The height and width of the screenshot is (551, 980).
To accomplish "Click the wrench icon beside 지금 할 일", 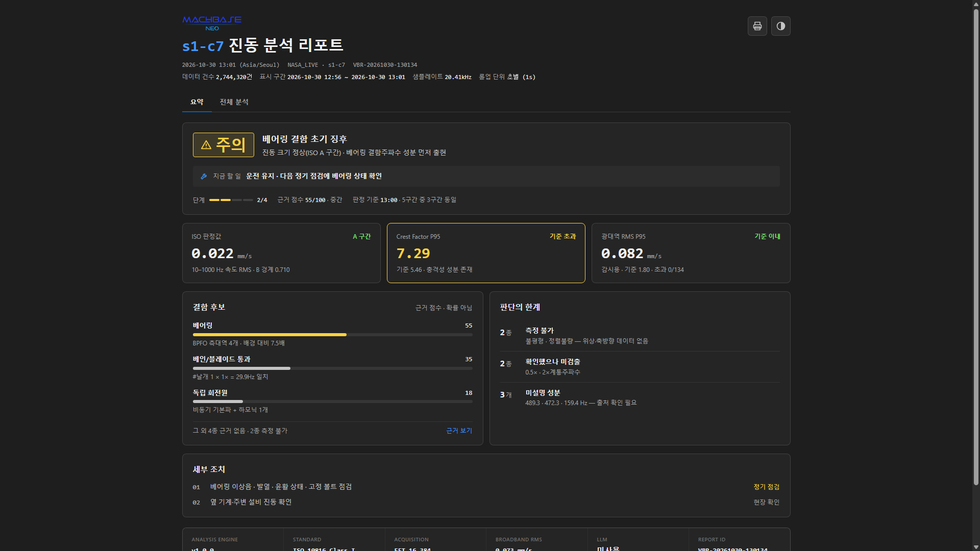I will [x=204, y=176].
